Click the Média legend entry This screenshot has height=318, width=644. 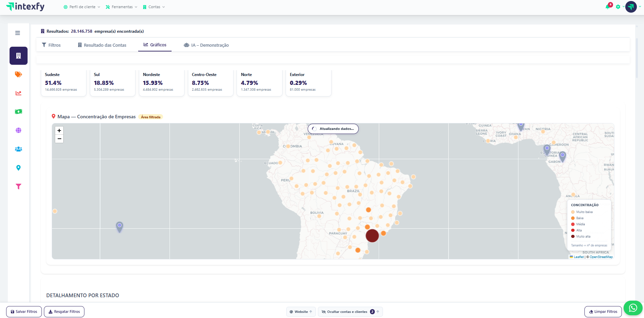pos(578,224)
